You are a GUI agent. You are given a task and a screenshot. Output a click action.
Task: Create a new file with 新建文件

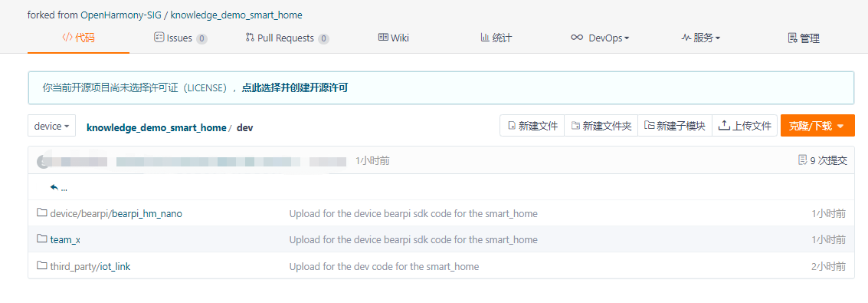(532, 126)
